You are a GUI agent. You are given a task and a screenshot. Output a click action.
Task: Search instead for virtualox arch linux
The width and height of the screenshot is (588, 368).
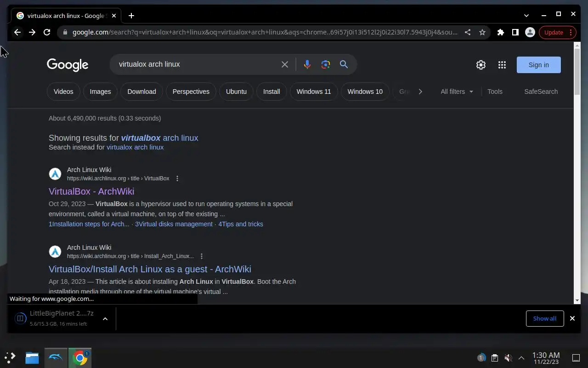click(x=135, y=147)
